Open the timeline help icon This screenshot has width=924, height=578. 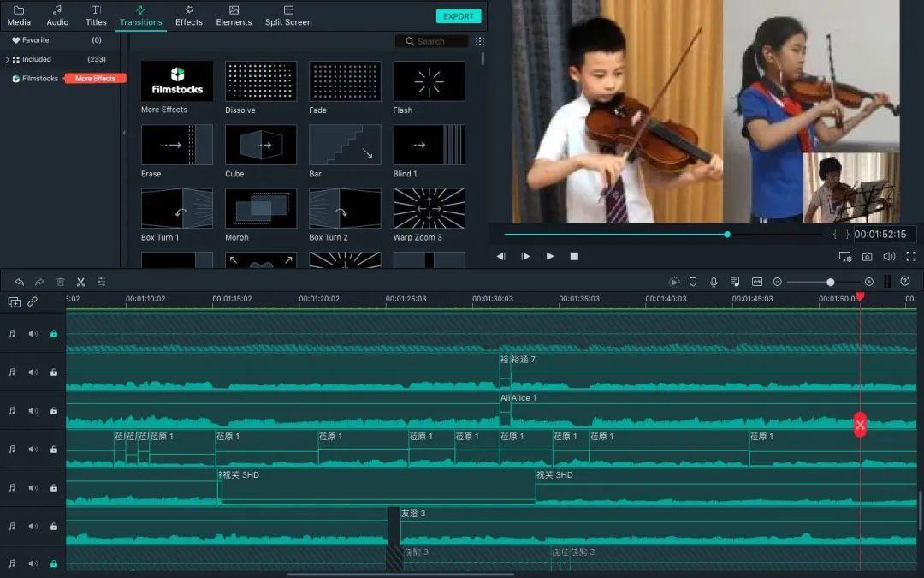coord(905,282)
